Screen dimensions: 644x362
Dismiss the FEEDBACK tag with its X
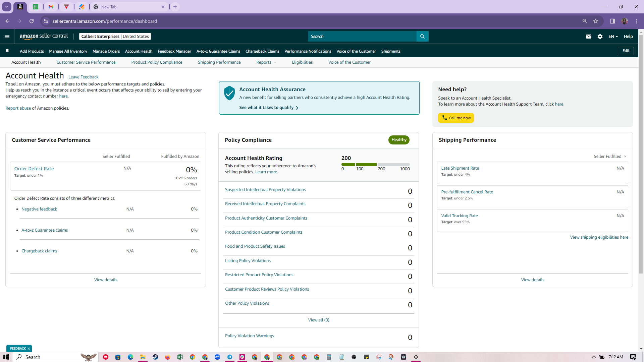pos(29,349)
